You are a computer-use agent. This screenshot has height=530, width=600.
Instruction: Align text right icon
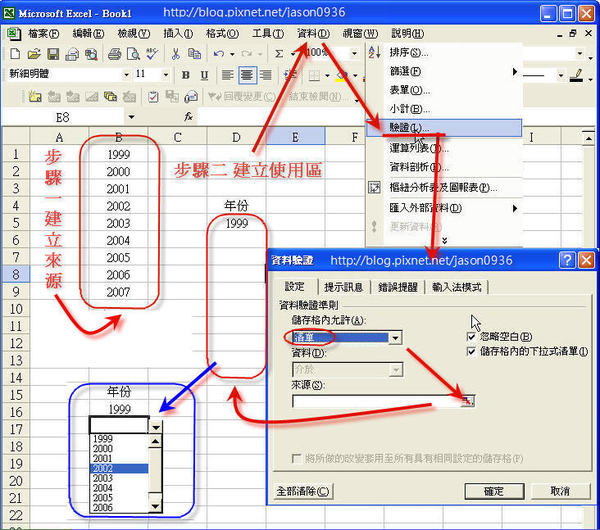[266, 75]
